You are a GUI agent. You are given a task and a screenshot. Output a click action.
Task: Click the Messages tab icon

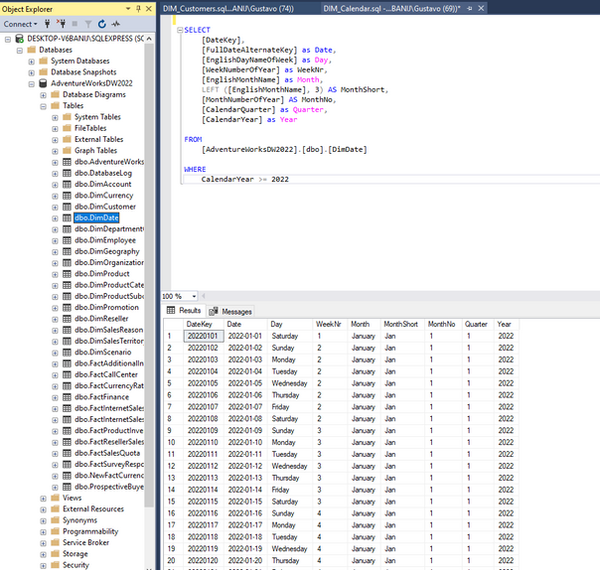pos(214,311)
